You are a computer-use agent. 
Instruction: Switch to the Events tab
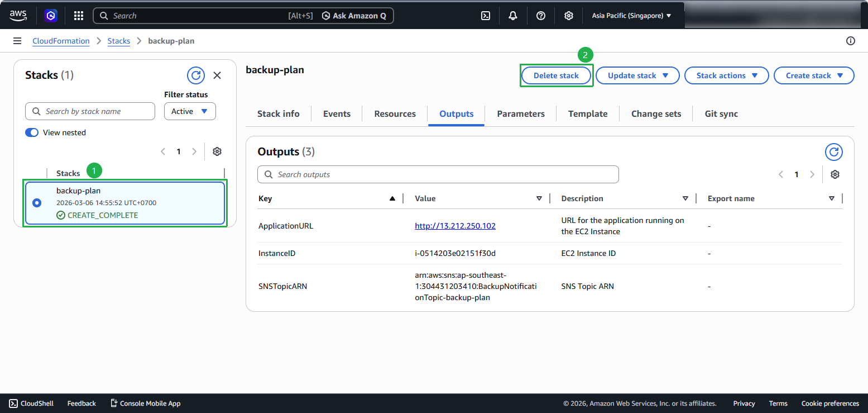pyautogui.click(x=337, y=114)
